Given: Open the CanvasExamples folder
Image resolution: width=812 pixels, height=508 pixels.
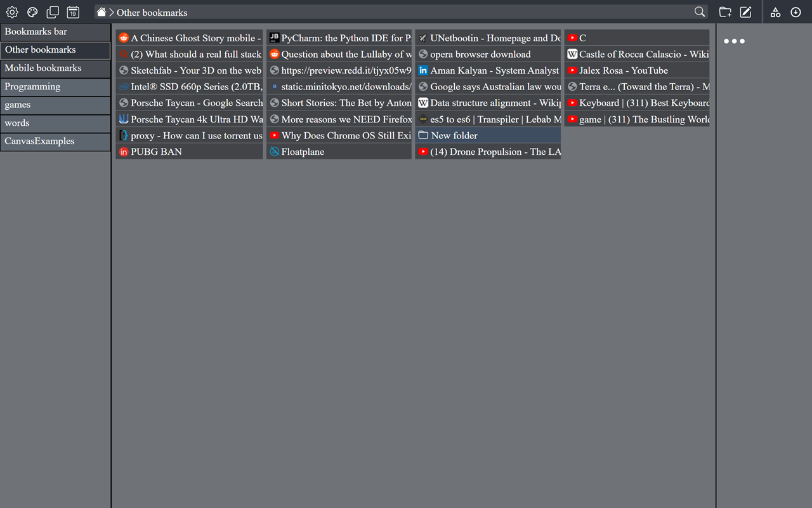Looking at the screenshot, I should pos(55,142).
